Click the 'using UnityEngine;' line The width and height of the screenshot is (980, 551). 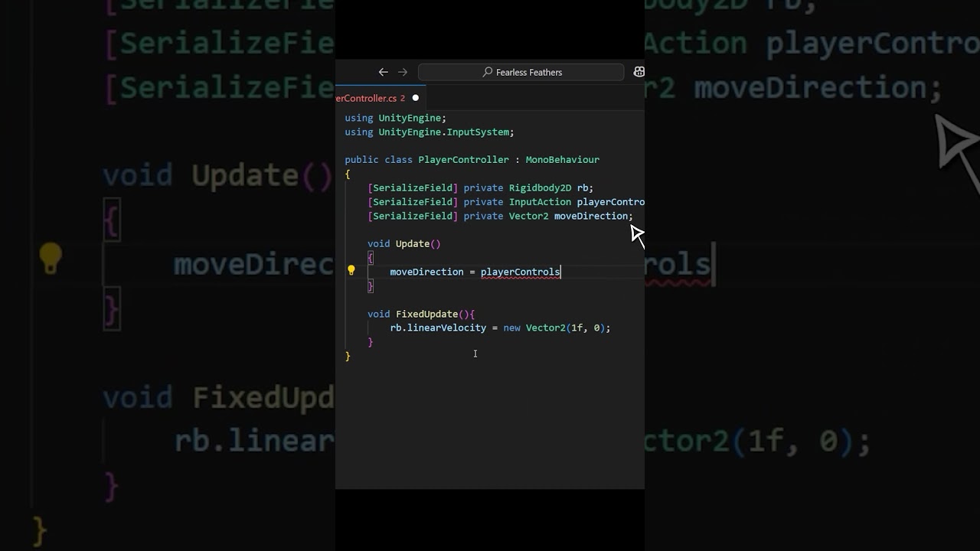click(395, 118)
